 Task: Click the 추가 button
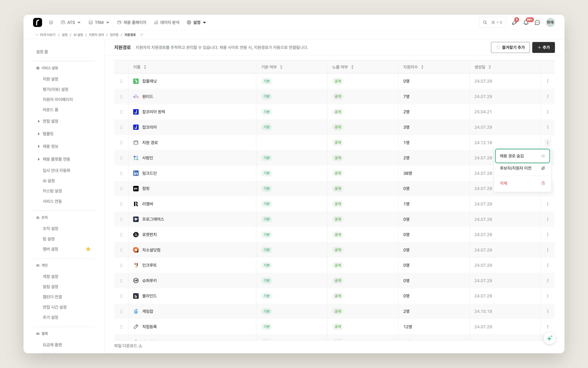pos(543,47)
